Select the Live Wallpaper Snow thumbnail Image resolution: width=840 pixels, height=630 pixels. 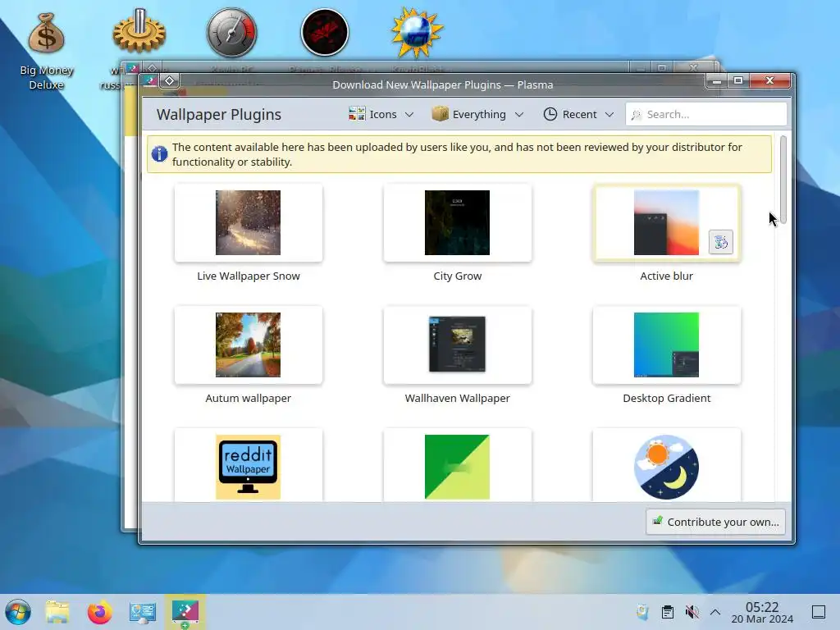(x=248, y=222)
